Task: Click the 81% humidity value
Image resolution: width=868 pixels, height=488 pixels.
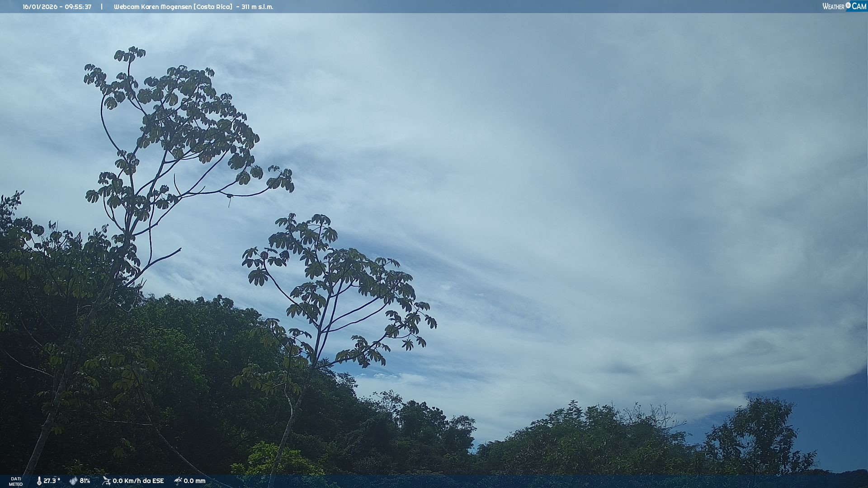Action: [85, 481]
